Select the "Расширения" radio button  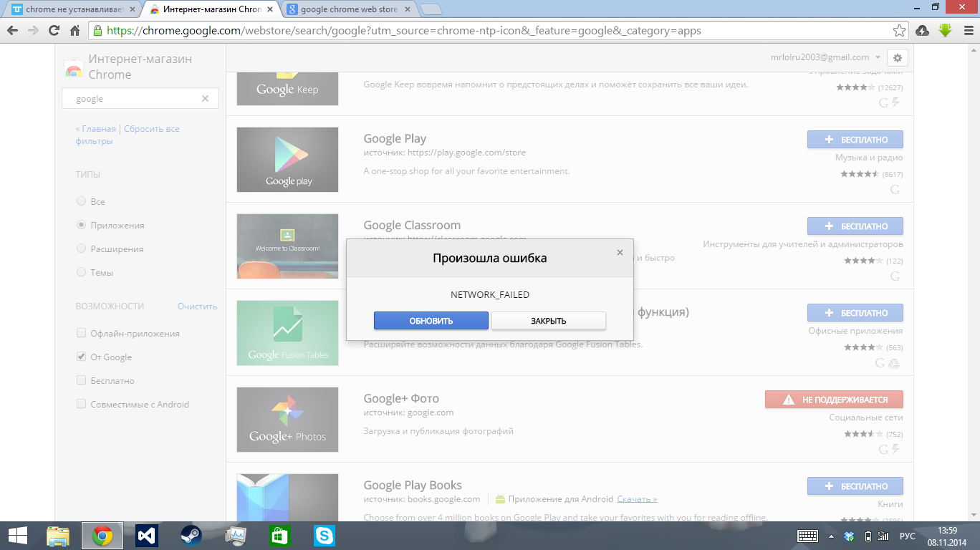(x=81, y=249)
